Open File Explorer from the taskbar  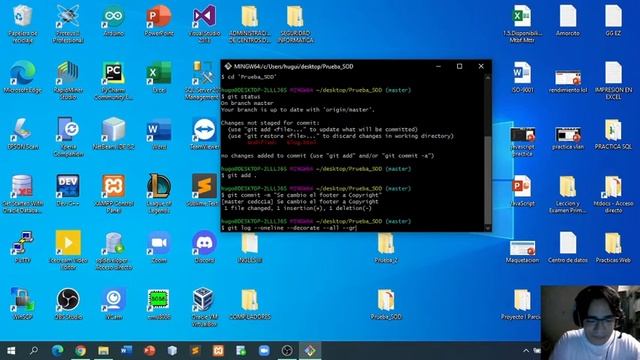coord(103,351)
